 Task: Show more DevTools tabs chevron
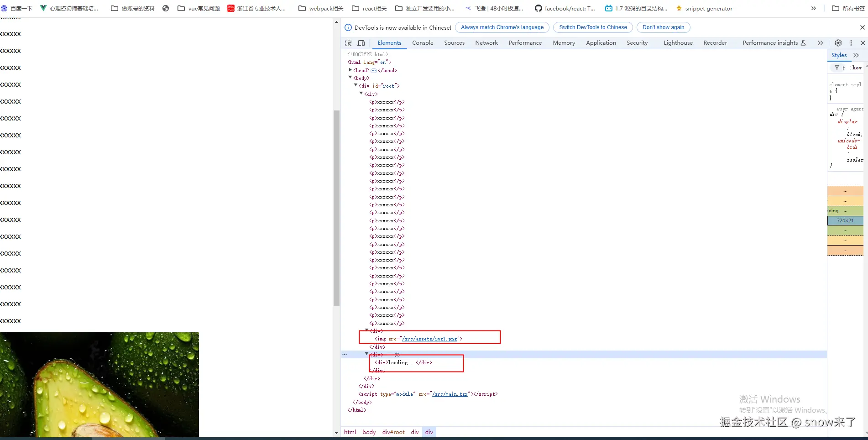pyautogui.click(x=820, y=43)
